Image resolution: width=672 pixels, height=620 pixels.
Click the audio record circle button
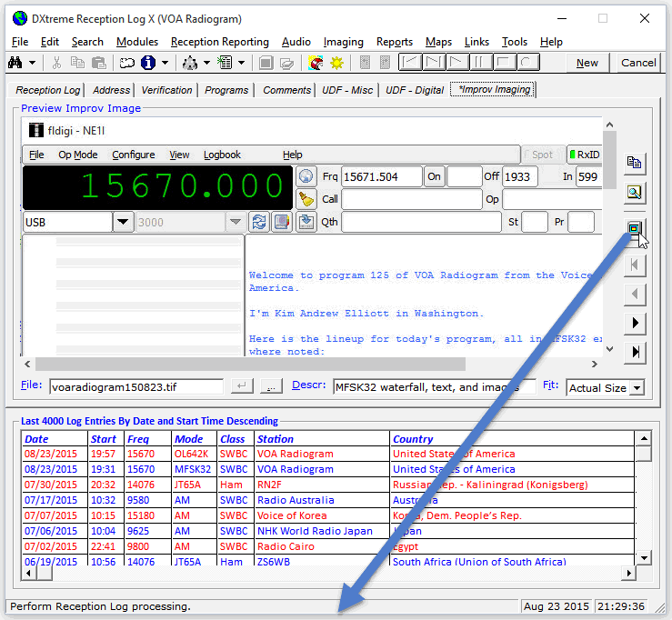[x=528, y=62]
